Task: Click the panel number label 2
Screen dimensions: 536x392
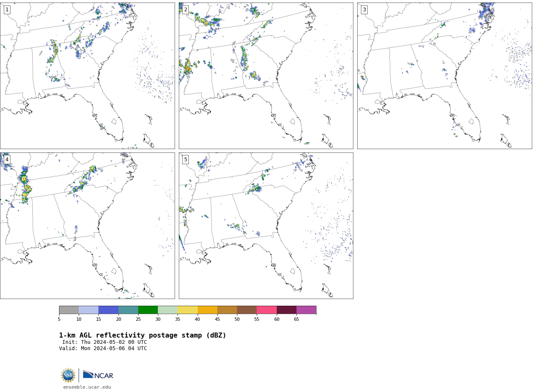Action: 186,10
